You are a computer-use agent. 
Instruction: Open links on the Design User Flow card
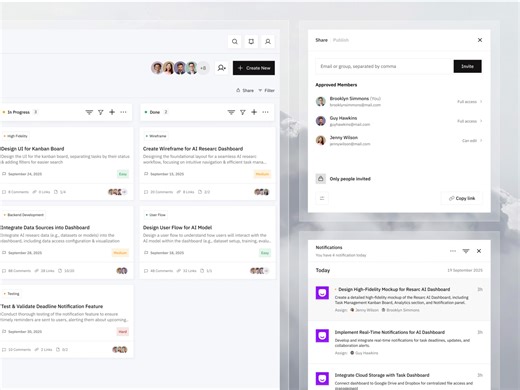coord(186,271)
